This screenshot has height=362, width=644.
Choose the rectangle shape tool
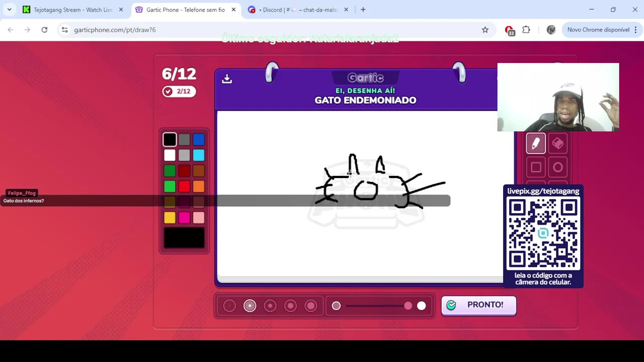coord(536,167)
